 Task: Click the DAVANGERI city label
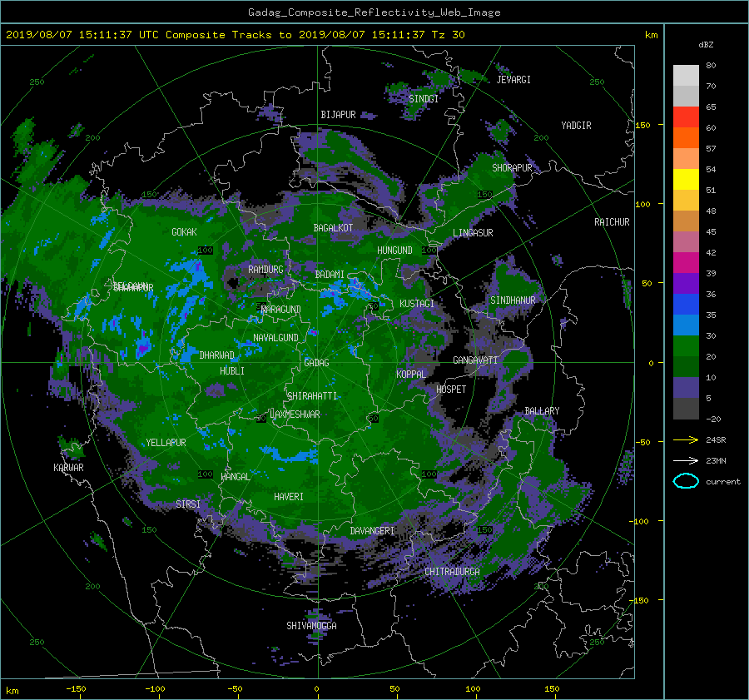tap(372, 531)
